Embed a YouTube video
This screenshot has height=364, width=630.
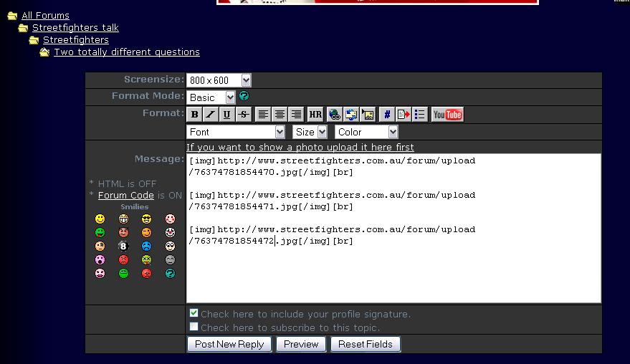pos(447,115)
